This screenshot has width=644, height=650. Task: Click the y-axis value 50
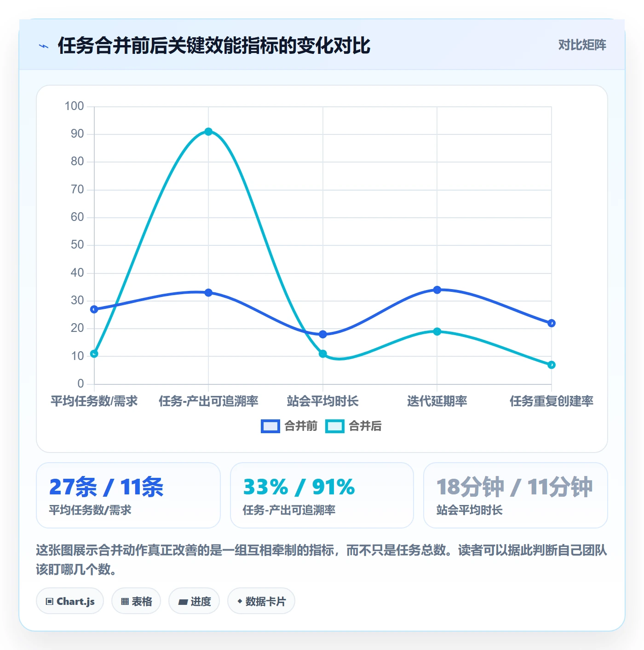[x=77, y=245]
